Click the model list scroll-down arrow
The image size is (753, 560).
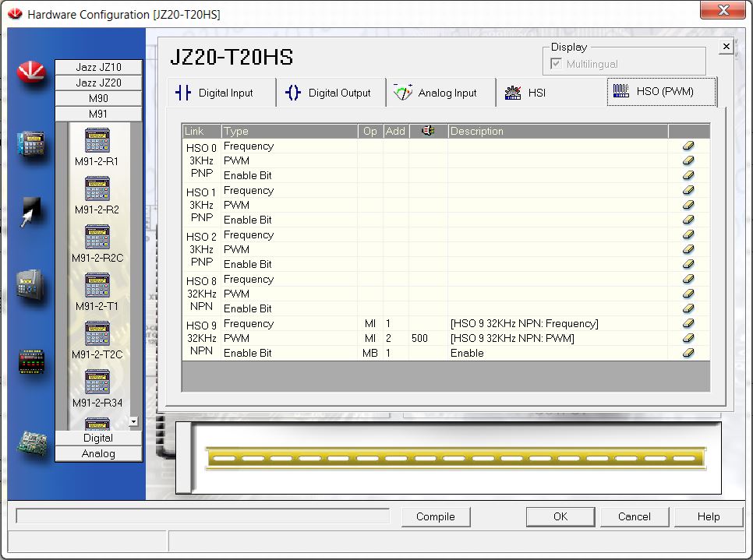coord(133,421)
